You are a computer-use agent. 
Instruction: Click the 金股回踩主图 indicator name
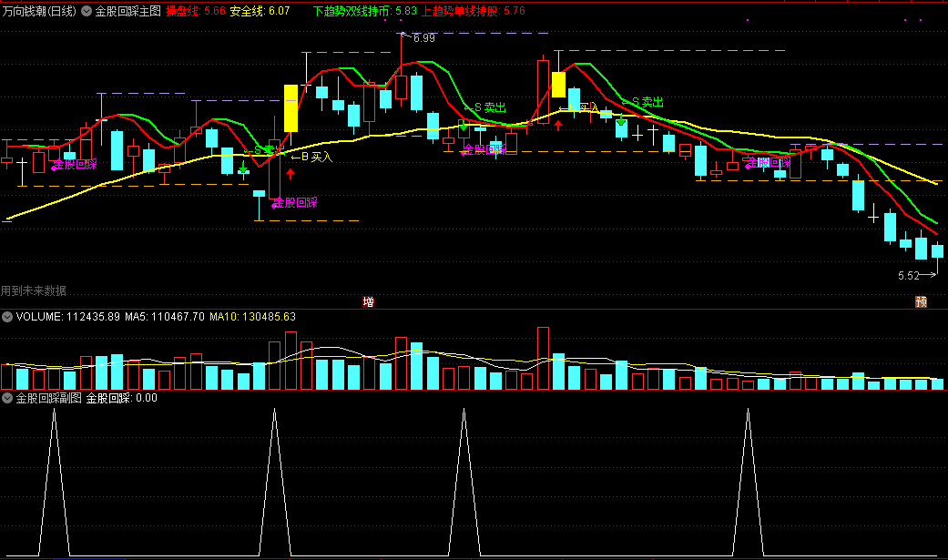[x=128, y=11]
